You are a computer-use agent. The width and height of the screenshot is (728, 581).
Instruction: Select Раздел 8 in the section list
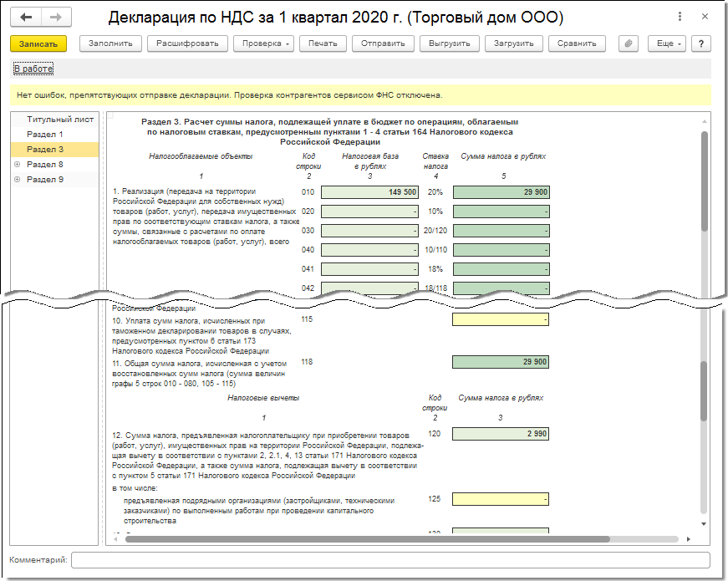[x=45, y=165]
